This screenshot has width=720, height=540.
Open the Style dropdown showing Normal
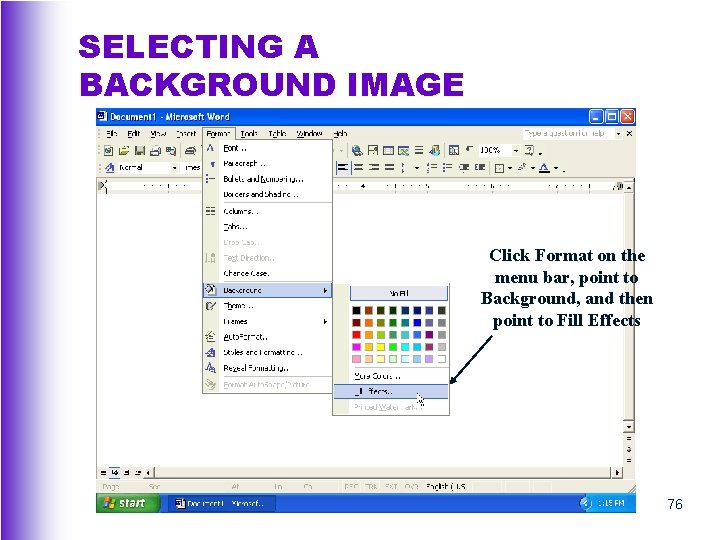point(174,168)
